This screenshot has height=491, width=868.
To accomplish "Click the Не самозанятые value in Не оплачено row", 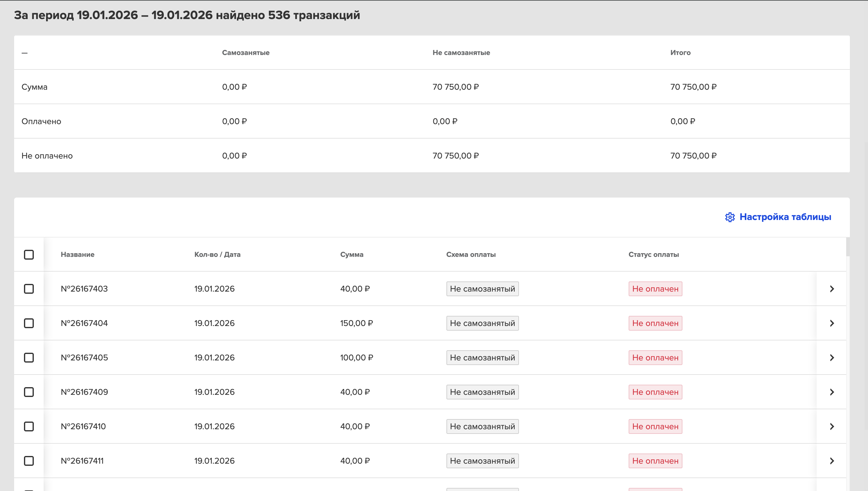I will [456, 156].
